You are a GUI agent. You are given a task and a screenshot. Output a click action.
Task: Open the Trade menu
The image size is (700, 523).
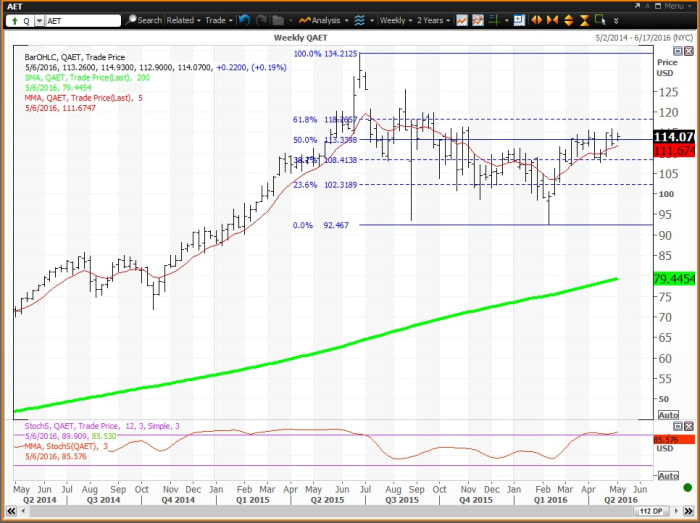pyautogui.click(x=217, y=20)
